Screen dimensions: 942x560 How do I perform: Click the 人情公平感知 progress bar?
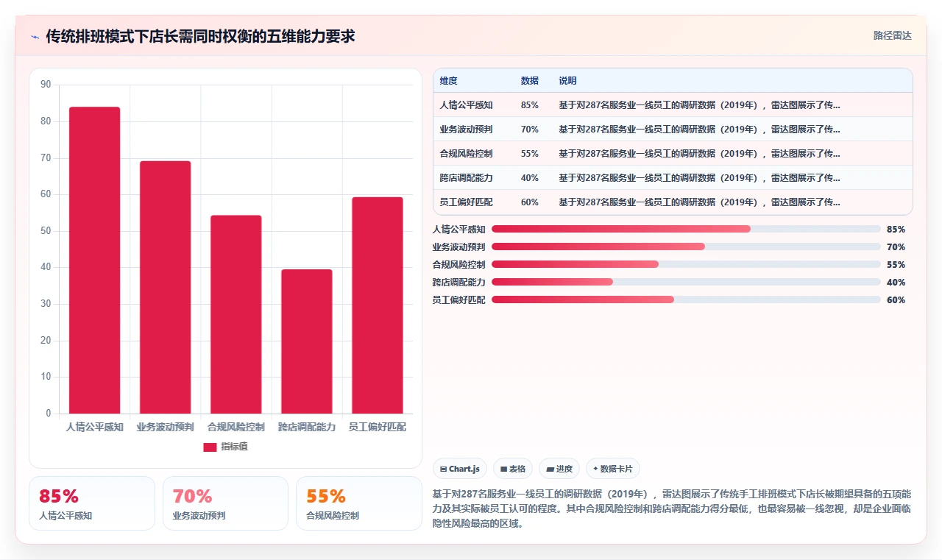pyautogui.click(x=686, y=229)
